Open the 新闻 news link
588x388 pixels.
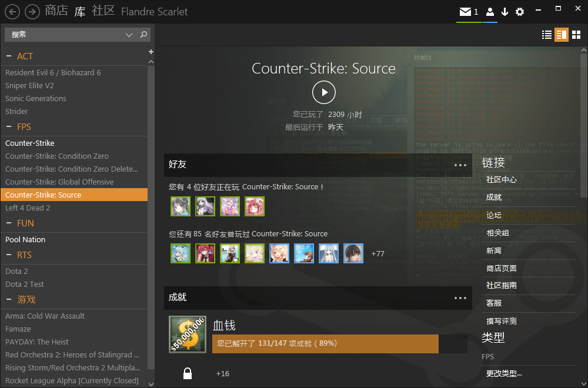(x=494, y=250)
